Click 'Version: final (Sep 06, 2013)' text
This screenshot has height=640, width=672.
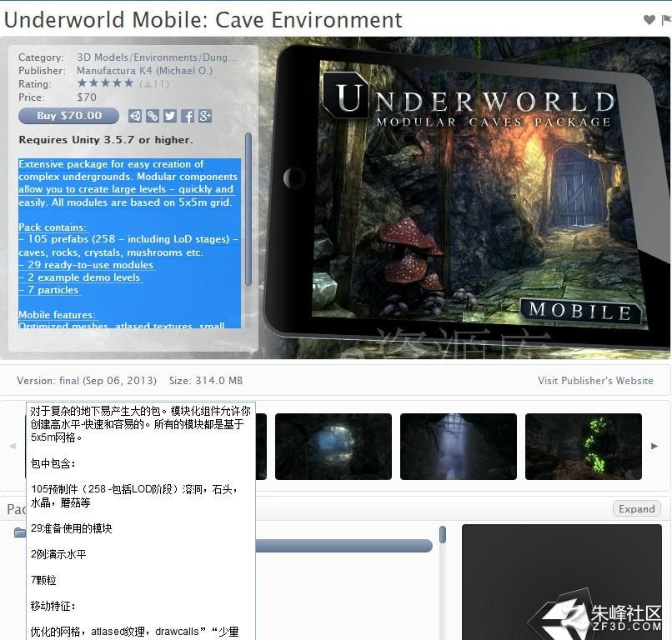click(x=87, y=380)
